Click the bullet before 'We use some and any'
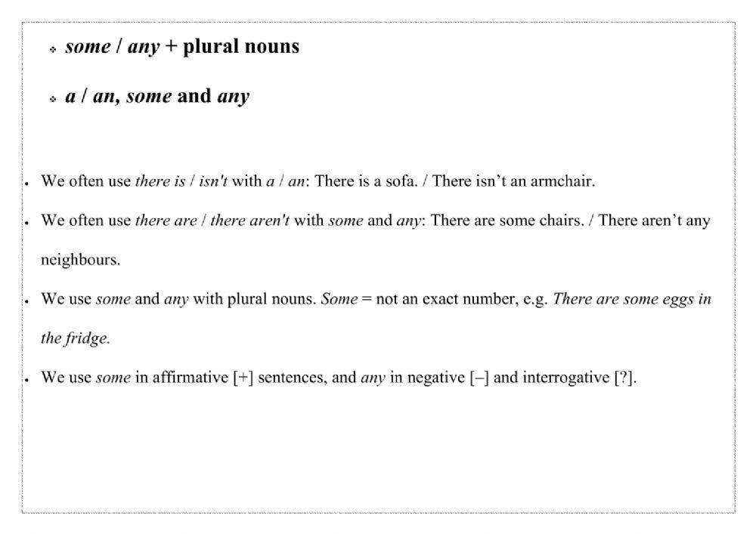The width and height of the screenshot is (756, 534). click(27, 301)
